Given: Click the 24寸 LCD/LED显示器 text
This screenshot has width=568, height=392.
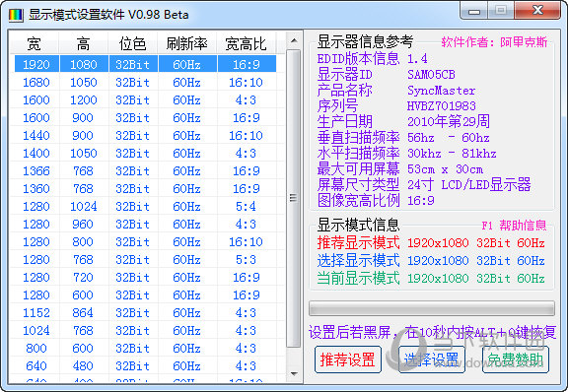Looking at the screenshot, I should 469,185.
